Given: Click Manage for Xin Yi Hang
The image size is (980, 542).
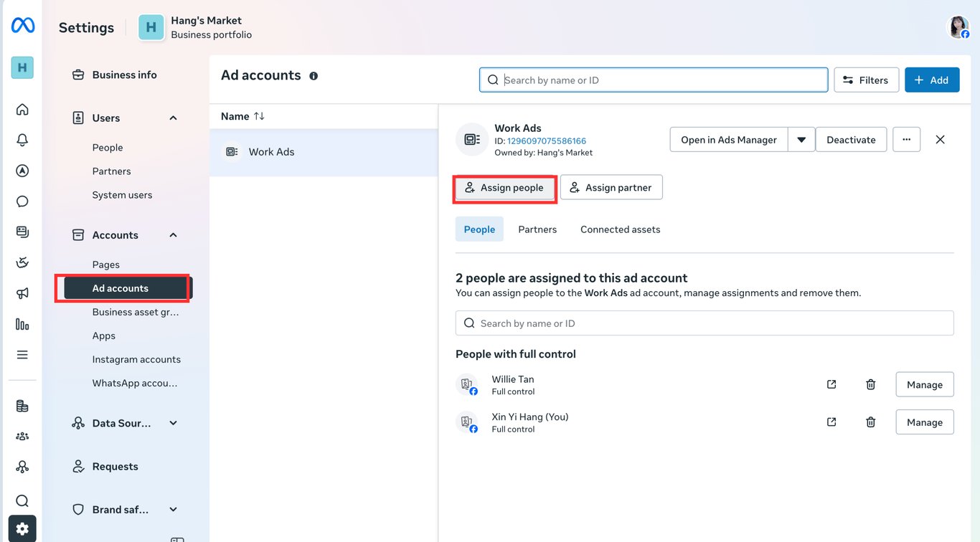Looking at the screenshot, I should [925, 422].
